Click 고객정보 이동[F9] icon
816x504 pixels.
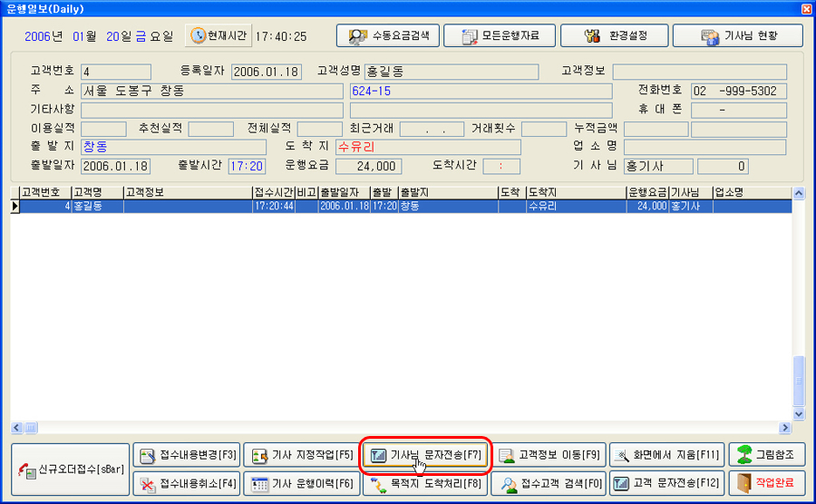506,456
